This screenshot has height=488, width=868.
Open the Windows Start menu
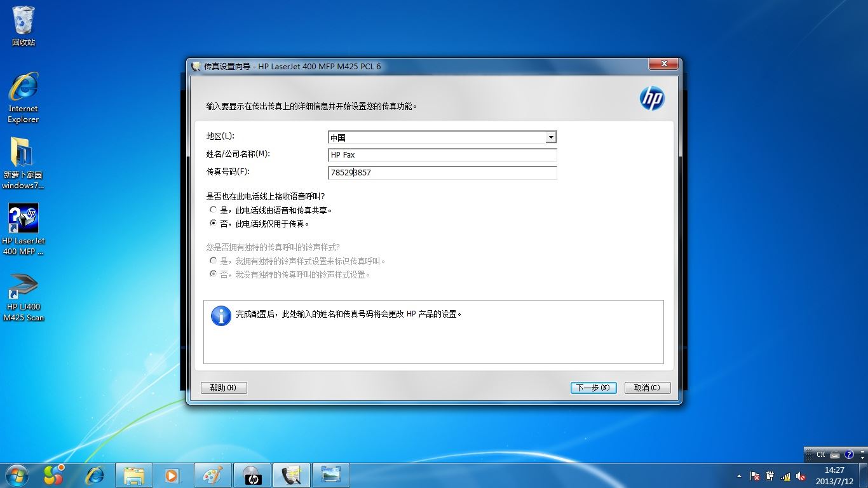[17, 475]
